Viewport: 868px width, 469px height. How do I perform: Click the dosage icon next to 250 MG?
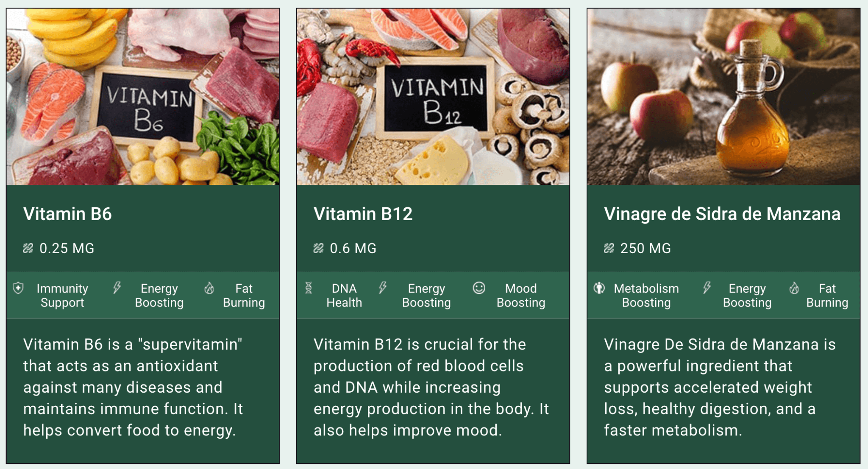pyautogui.click(x=609, y=248)
